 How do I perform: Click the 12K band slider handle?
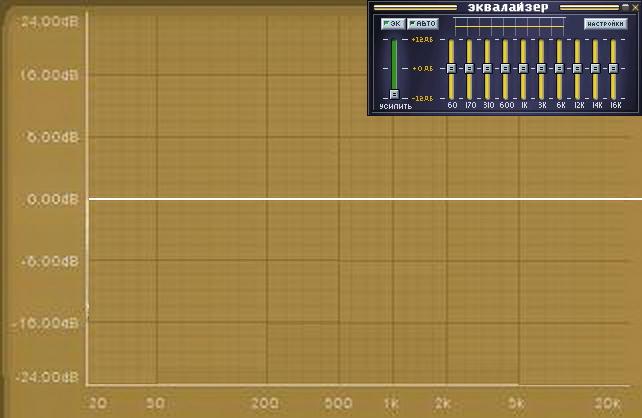pyautogui.click(x=577, y=68)
